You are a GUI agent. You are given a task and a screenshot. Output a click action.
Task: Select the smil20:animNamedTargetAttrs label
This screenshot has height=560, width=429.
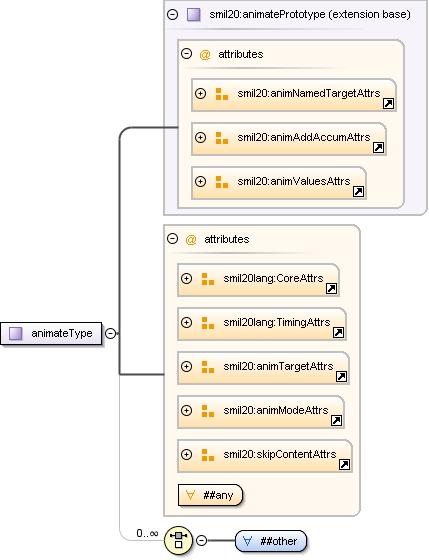309,93
